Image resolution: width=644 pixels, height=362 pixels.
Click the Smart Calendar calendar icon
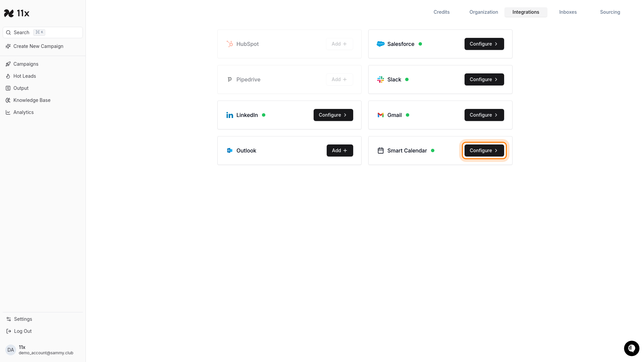[381, 150]
